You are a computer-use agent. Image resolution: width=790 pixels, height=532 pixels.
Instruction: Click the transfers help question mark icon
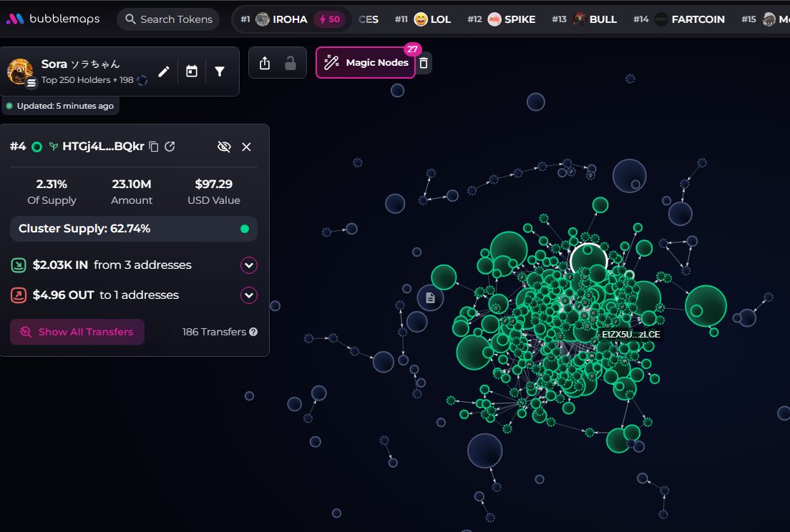(x=253, y=332)
